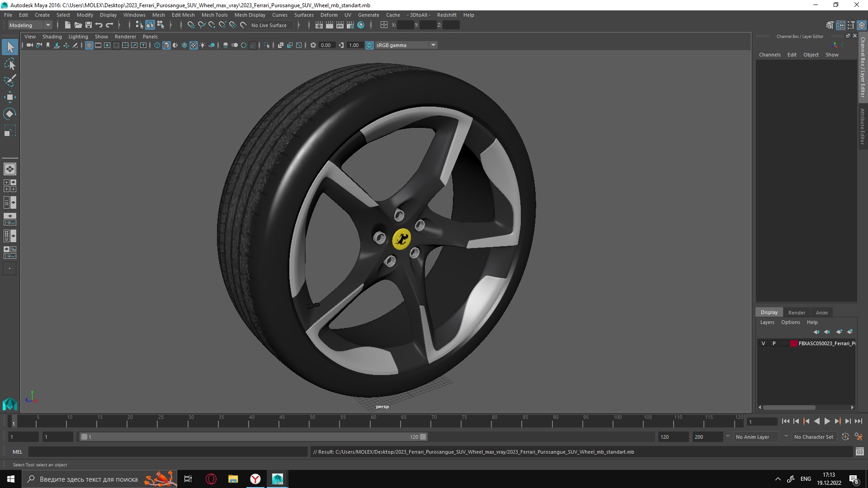Open a scene via folder icon
This screenshot has width=868, height=488.
click(x=78, y=25)
